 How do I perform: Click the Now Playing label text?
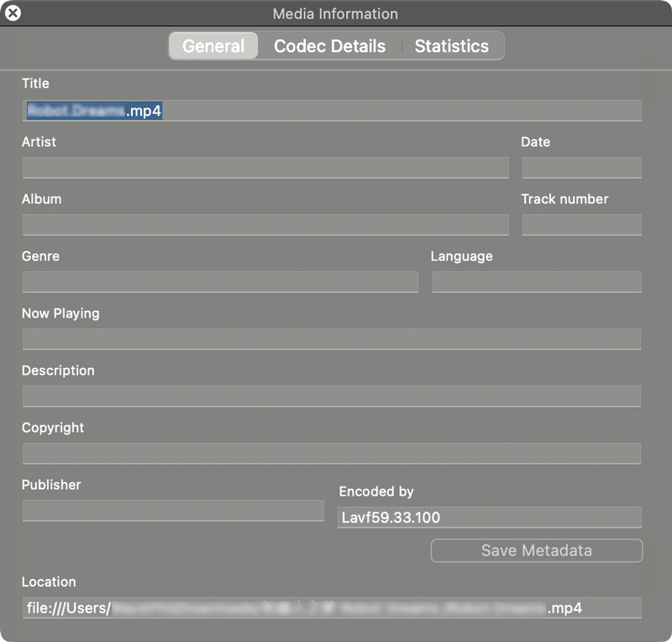(60, 313)
